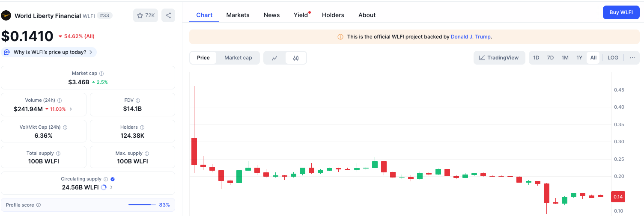The width and height of the screenshot is (644, 216).
Task: Open Max. supply info icon
Action: click(147, 154)
